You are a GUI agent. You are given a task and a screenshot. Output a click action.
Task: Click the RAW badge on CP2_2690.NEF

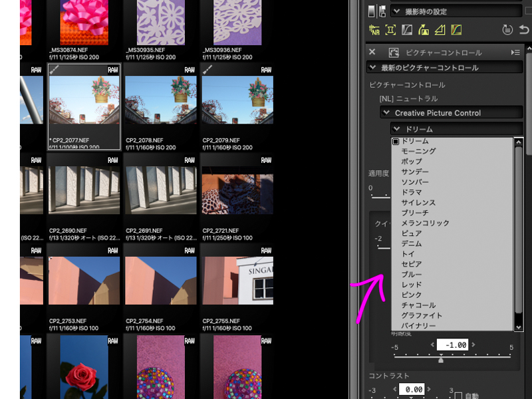[x=113, y=160]
